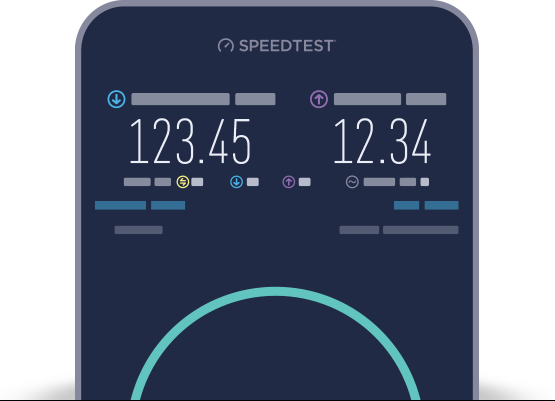Click the dim gray text bar under left blue links
Image resolution: width=555 pixels, height=401 pixels.
[139, 230]
